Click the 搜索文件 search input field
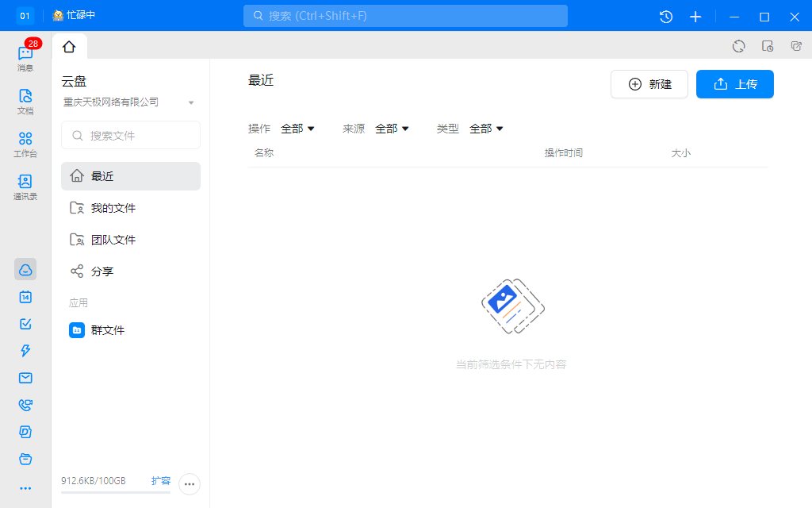The image size is (812, 508). pyautogui.click(x=130, y=135)
